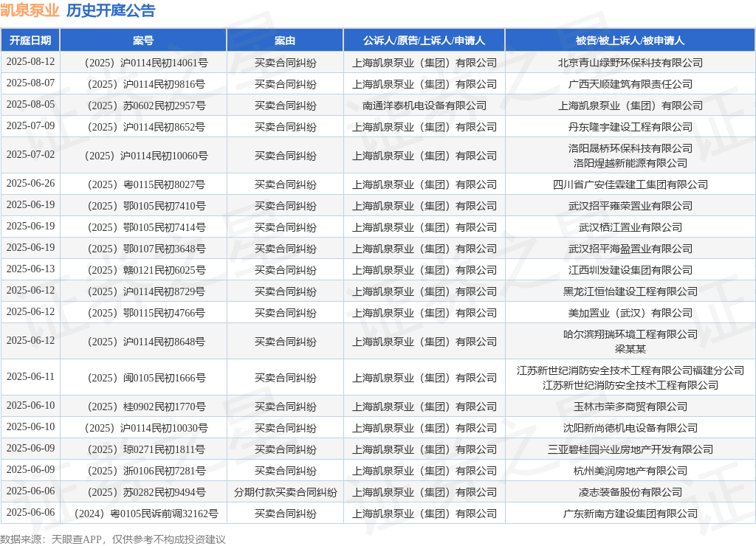The width and height of the screenshot is (756, 546).
Task: Select the 案由 column header
Action: pos(285,41)
